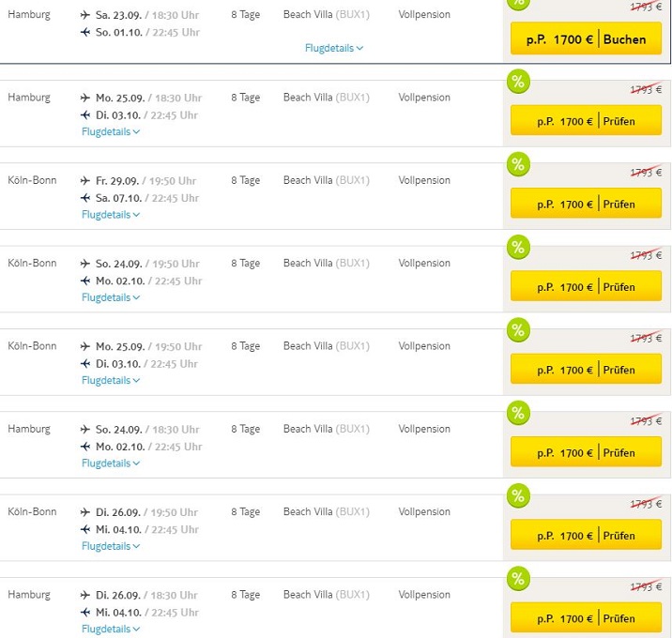This screenshot has height=638, width=672.
Task: Expand Flugdetails for the Hamburg Sa. 23.09. flight
Action: 333,48
